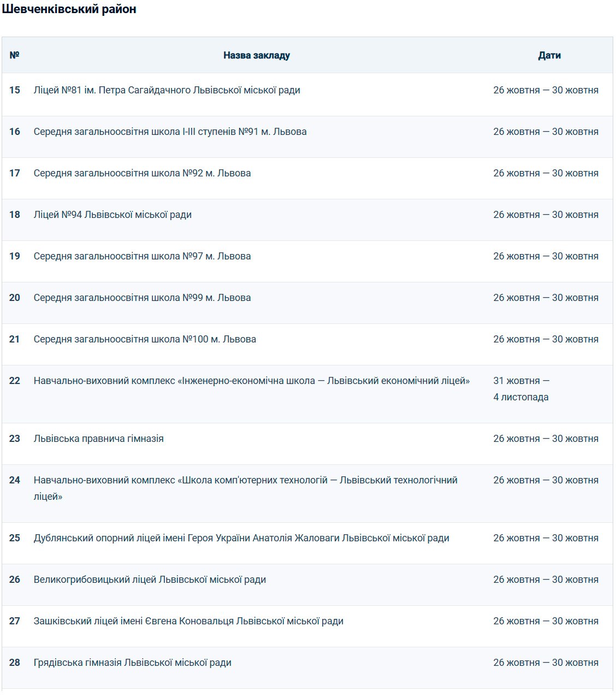Click 'Ліцей №94 Львівської міської ради'
This screenshot has height=697, width=616.
112,215
